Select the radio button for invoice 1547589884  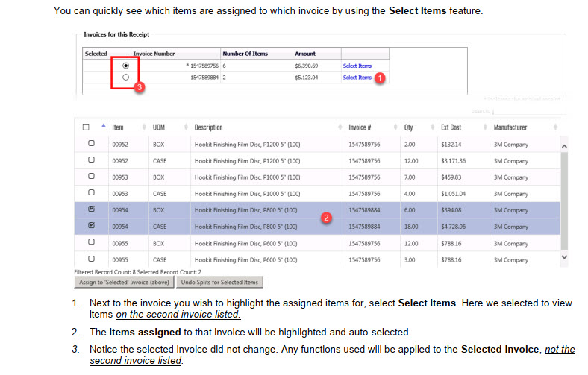pos(125,77)
